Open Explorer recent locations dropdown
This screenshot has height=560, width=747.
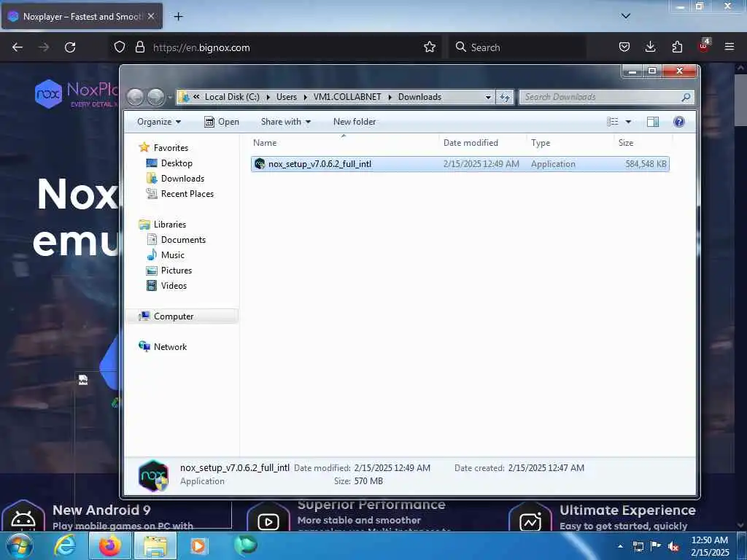coord(169,97)
